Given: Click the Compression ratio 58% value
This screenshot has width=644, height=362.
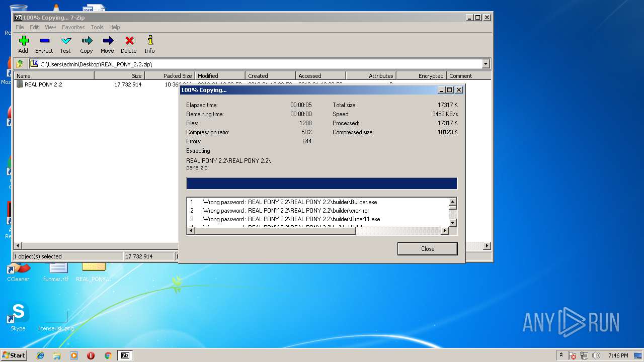Looking at the screenshot, I should pyautogui.click(x=306, y=132).
